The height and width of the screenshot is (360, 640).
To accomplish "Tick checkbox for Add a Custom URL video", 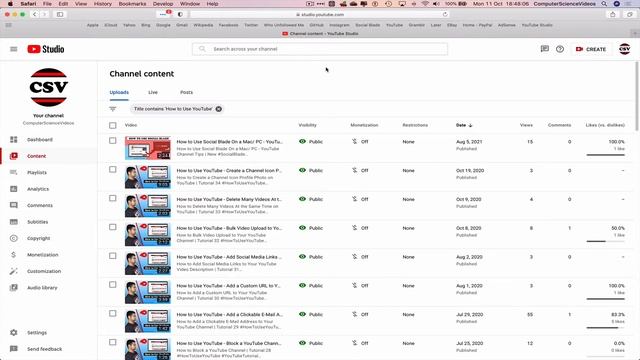I will tap(113, 284).
